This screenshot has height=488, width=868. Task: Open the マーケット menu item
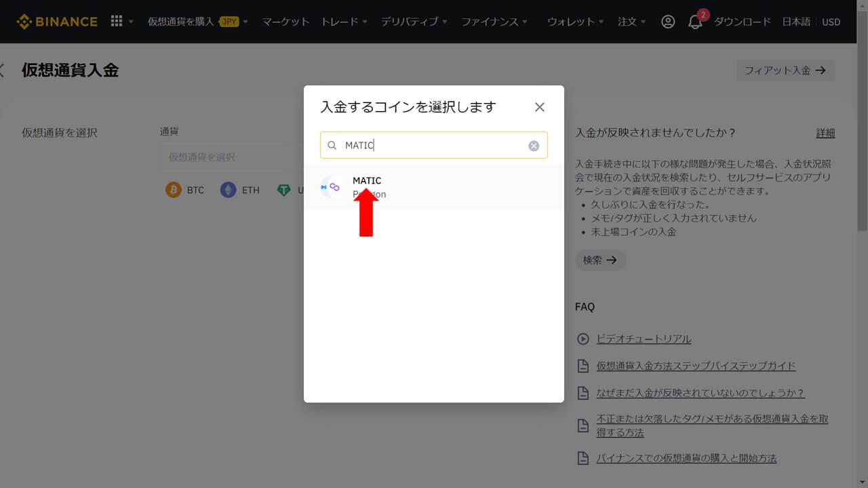(286, 22)
